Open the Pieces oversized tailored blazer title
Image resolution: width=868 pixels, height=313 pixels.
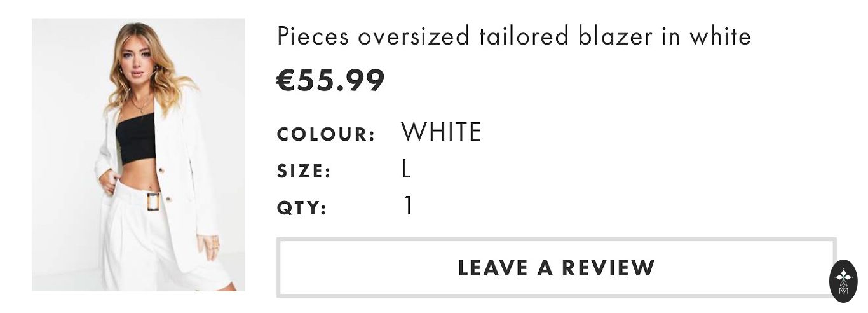click(x=513, y=37)
